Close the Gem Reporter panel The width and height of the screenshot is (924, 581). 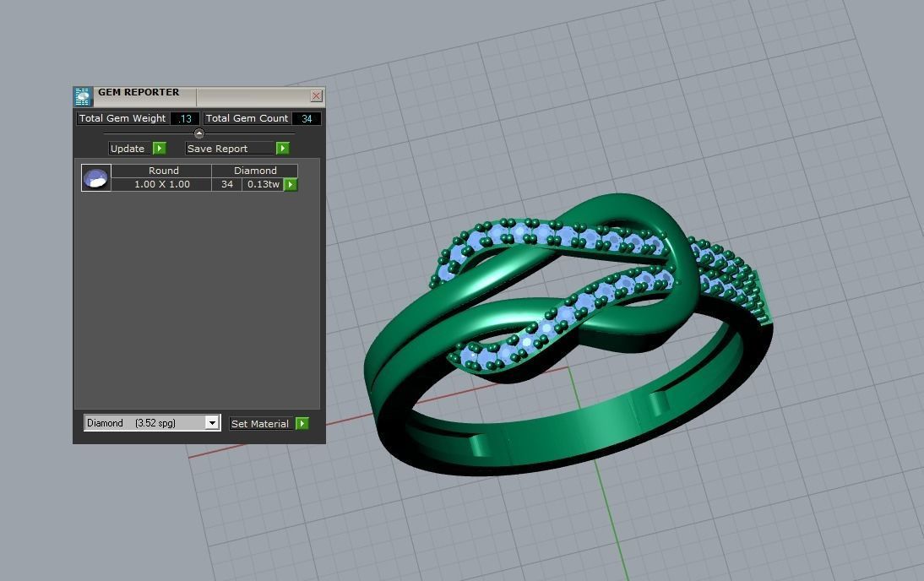pos(317,96)
